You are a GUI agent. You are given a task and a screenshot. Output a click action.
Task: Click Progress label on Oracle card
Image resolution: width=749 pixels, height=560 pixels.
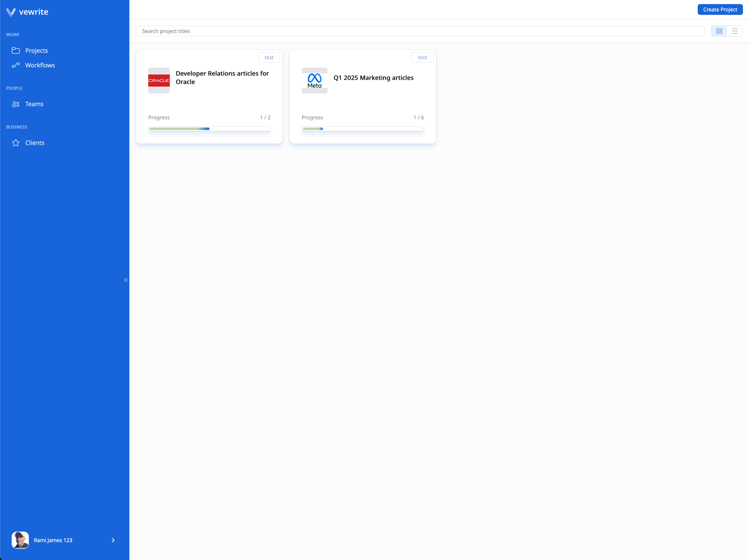tap(159, 118)
